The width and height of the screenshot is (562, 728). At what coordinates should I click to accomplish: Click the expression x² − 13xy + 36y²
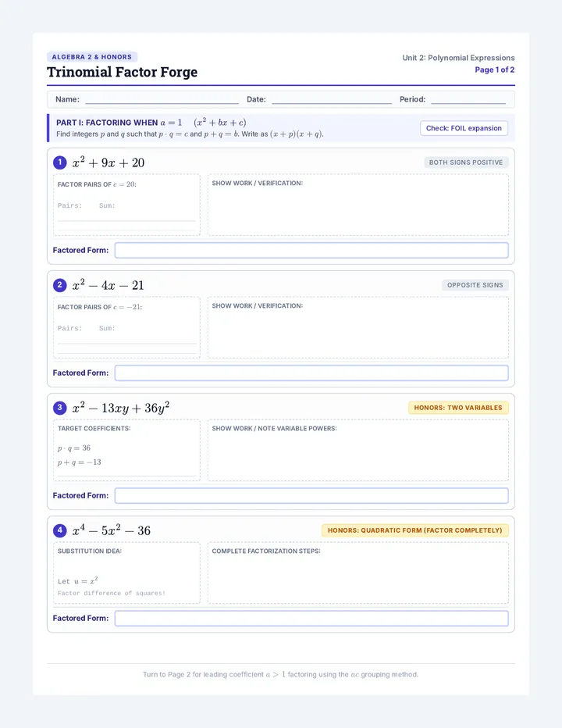[121, 408]
